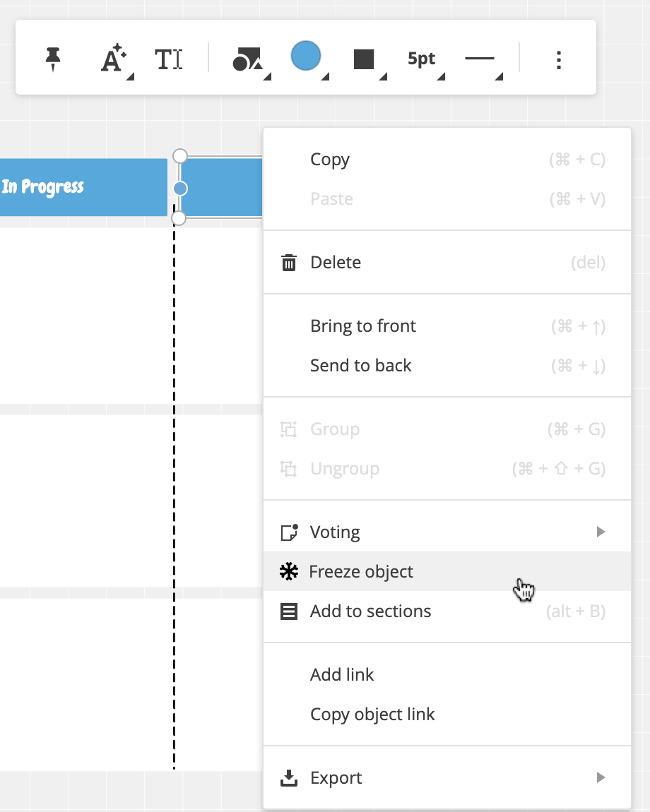Click the Add to sections list icon
650x812 pixels.
pyautogui.click(x=289, y=611)
